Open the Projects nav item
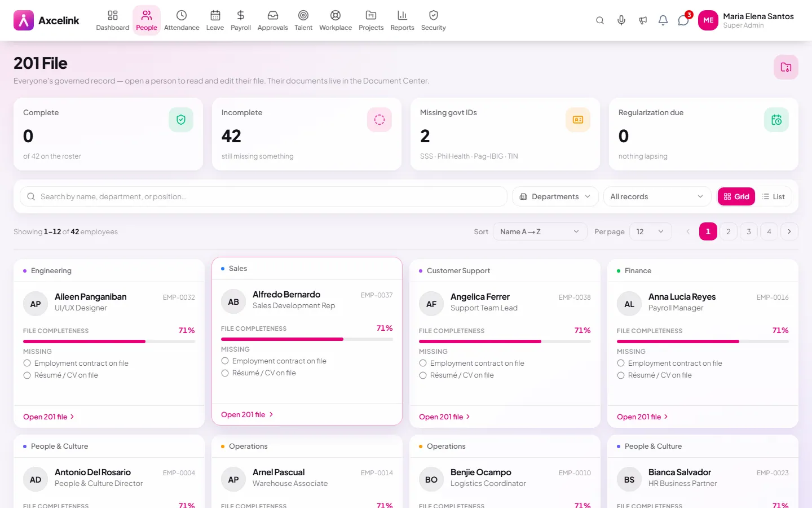The image size is (812, 508). [x=371, y=20]
